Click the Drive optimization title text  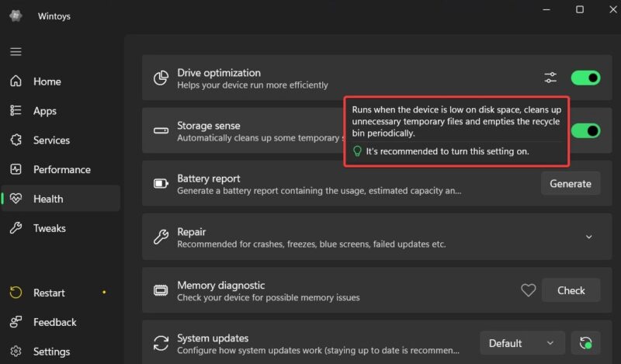(219, 73)
